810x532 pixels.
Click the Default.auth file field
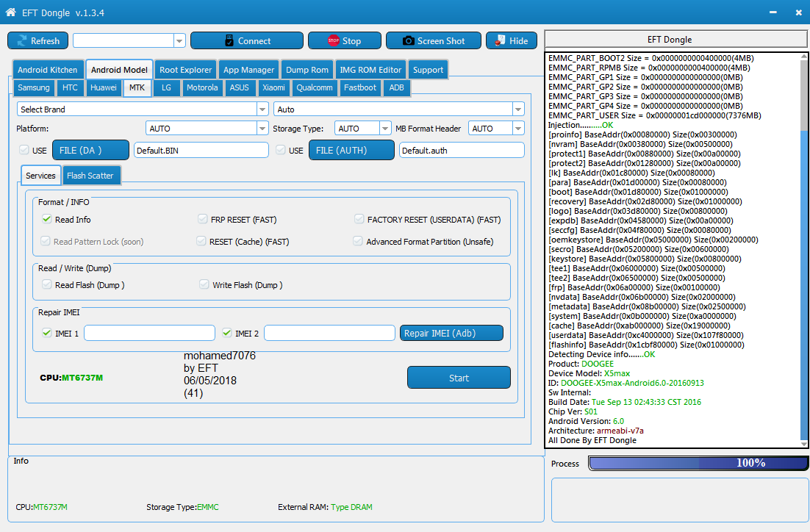pos(462,151)
